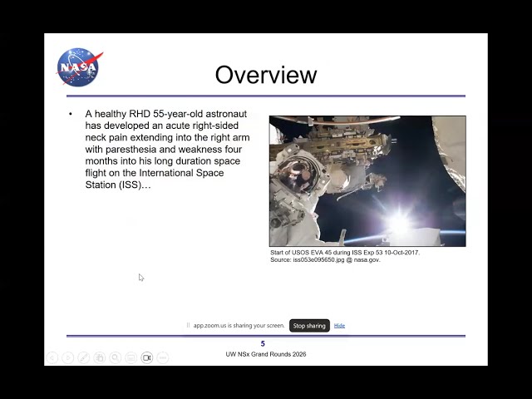Click the sharing bar drag handle
The width and height of the screenshot is (532, 399).
point(188,325)
